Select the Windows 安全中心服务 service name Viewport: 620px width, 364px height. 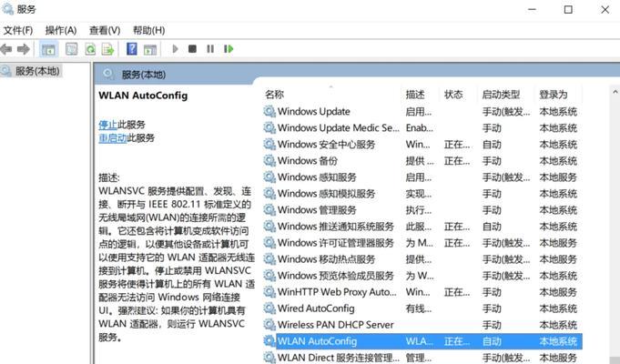click(326, 145)
